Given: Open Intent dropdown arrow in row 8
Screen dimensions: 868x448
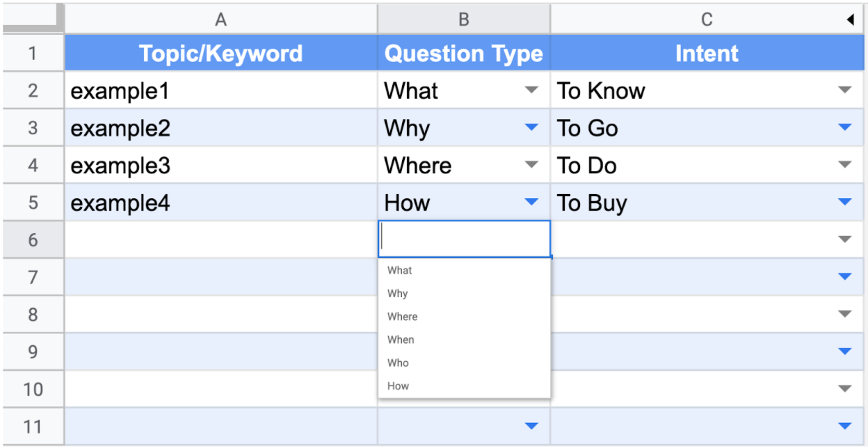Looking at the screenshot, I should point(845,314).
